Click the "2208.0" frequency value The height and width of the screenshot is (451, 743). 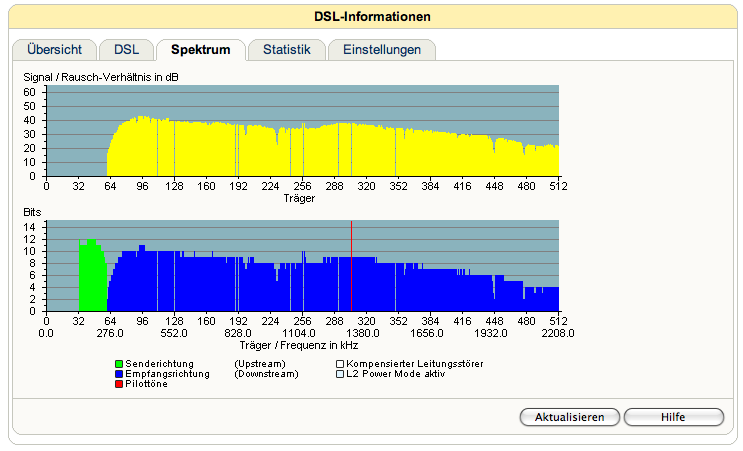click(x=558, y=334)
